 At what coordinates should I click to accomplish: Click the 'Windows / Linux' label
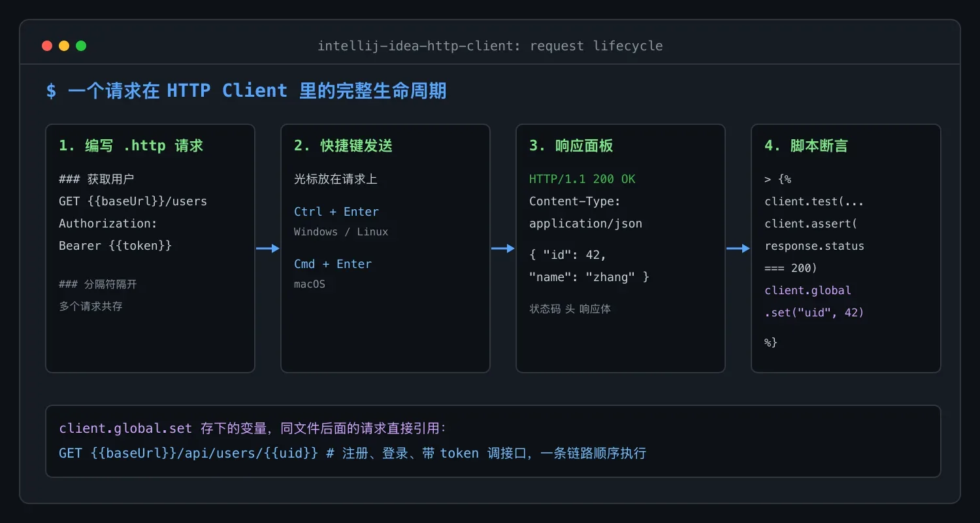[341, 232]
